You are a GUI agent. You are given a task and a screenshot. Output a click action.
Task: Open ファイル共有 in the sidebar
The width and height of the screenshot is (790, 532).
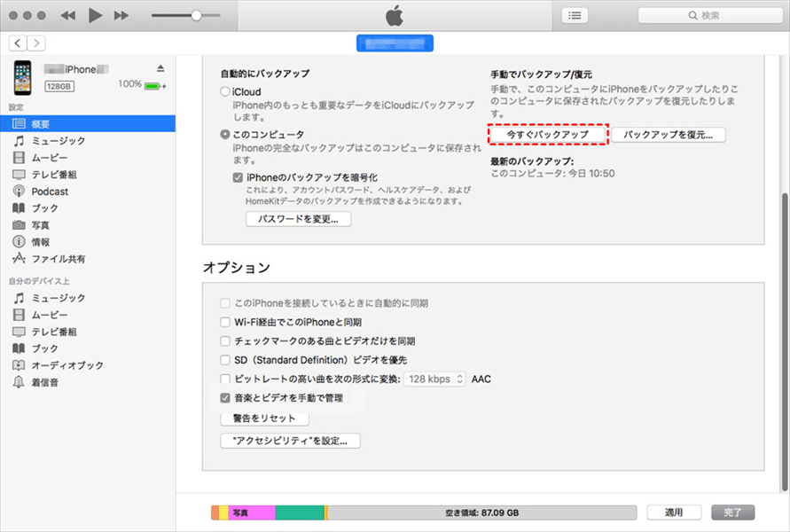pyautogui.click(x=59, y=259)
